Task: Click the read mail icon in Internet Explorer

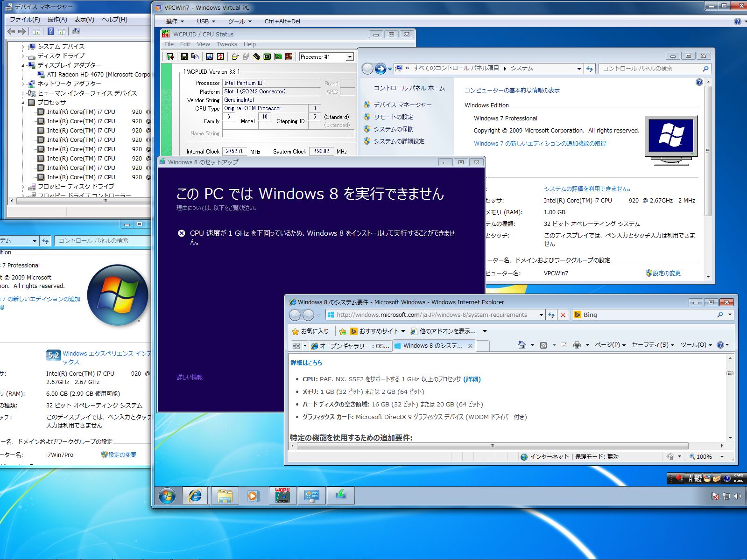Action: [x=564, y=345]
